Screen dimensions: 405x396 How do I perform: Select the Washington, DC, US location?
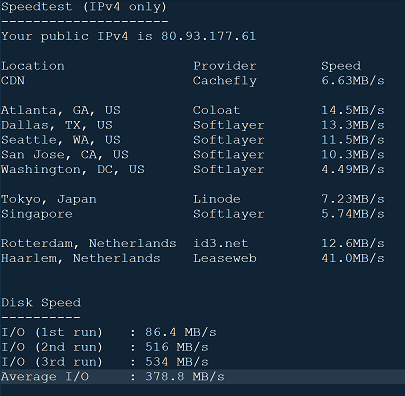pyautogui.click(x=73, y=170)
